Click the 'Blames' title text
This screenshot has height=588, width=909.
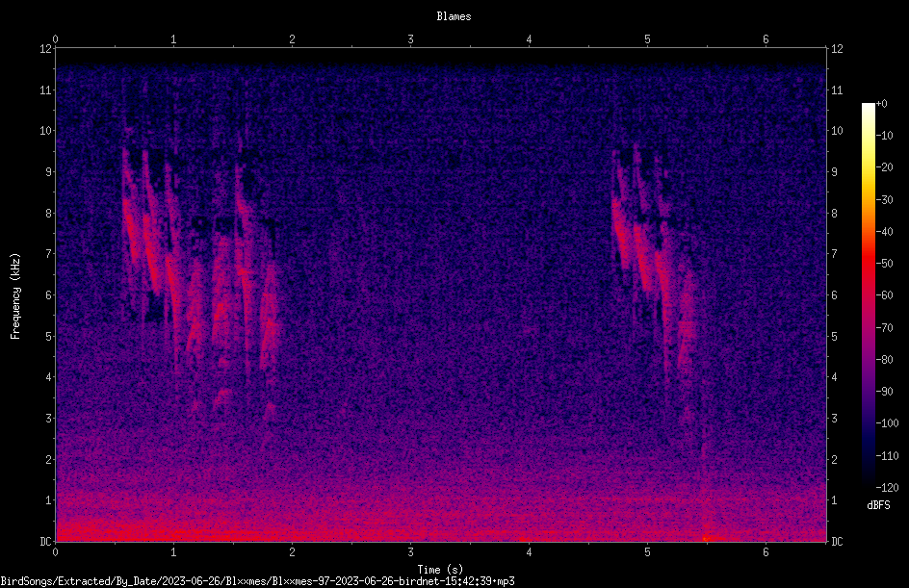[454, 16]
